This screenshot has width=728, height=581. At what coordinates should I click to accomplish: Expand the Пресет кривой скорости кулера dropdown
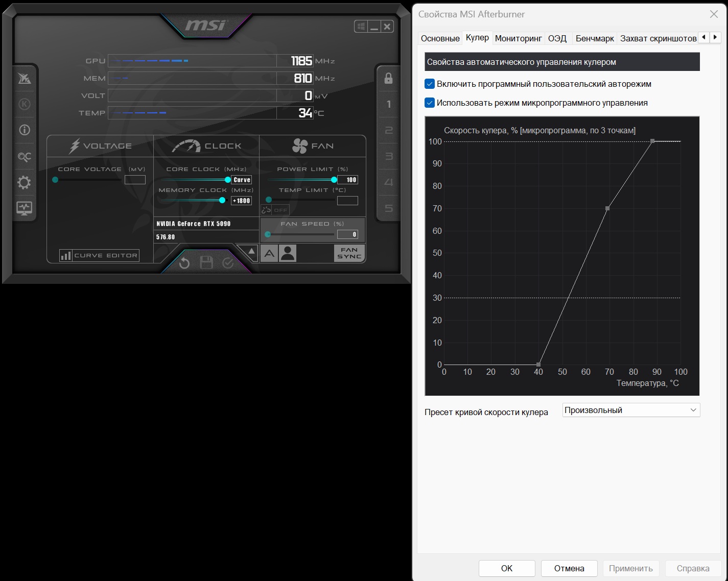631,410
